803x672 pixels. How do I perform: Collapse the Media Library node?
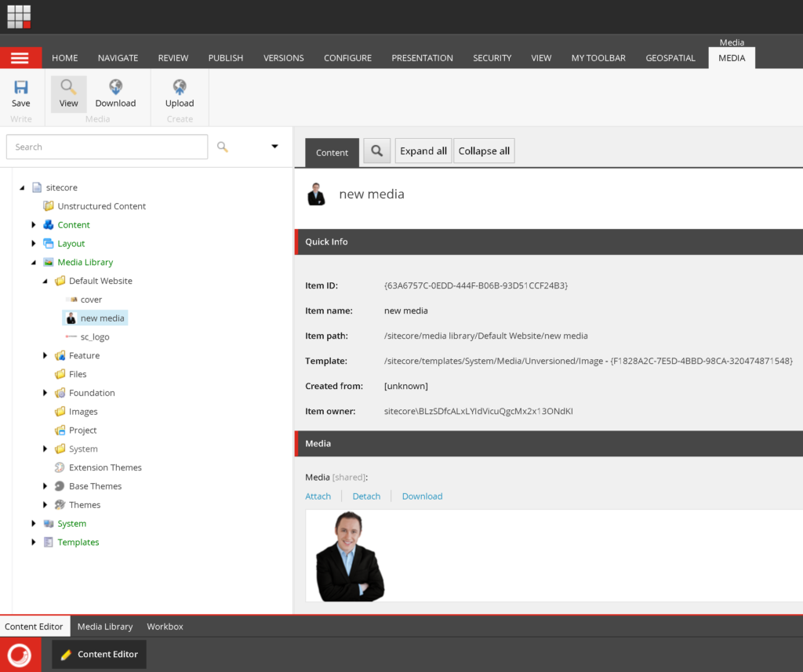coord(34,262)
